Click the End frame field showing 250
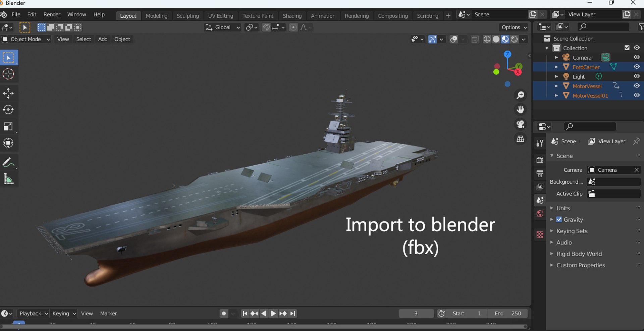Image resolution: width=644 pixels, height=331 pixels. coord(508,314)
